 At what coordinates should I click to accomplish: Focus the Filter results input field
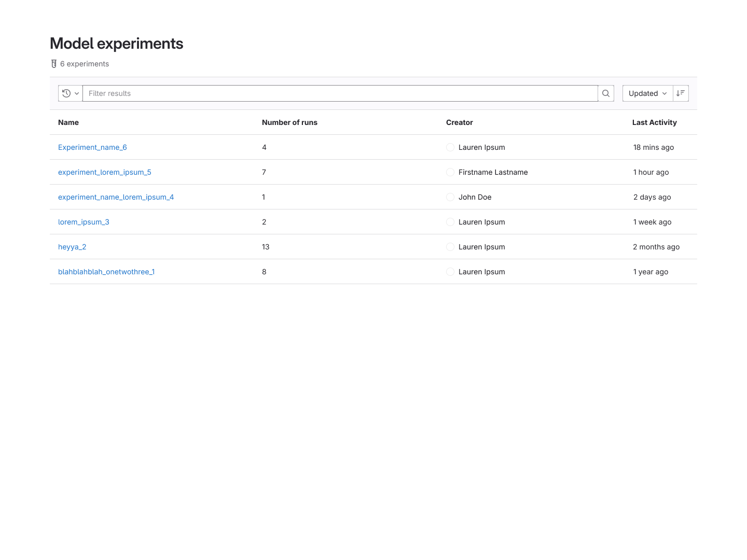click(x=340, y=93)
